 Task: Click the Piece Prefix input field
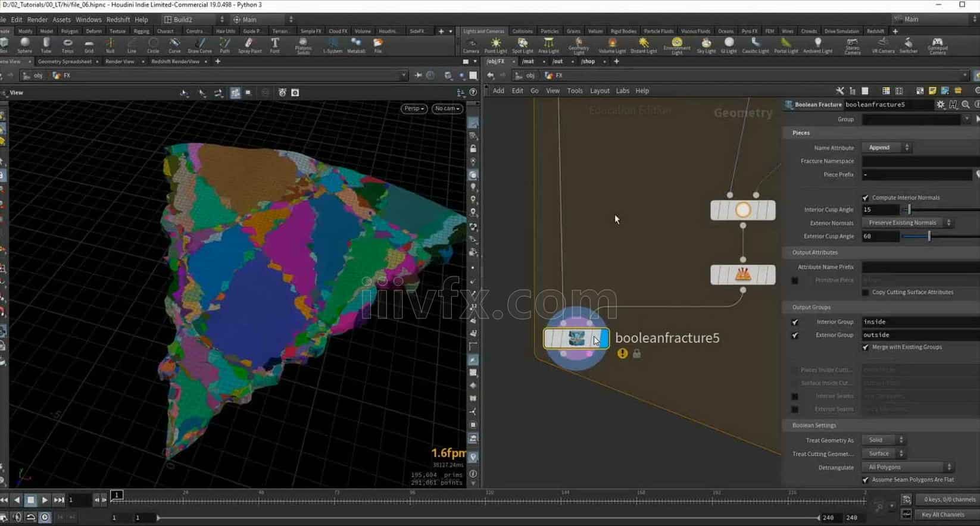point(917,175)
